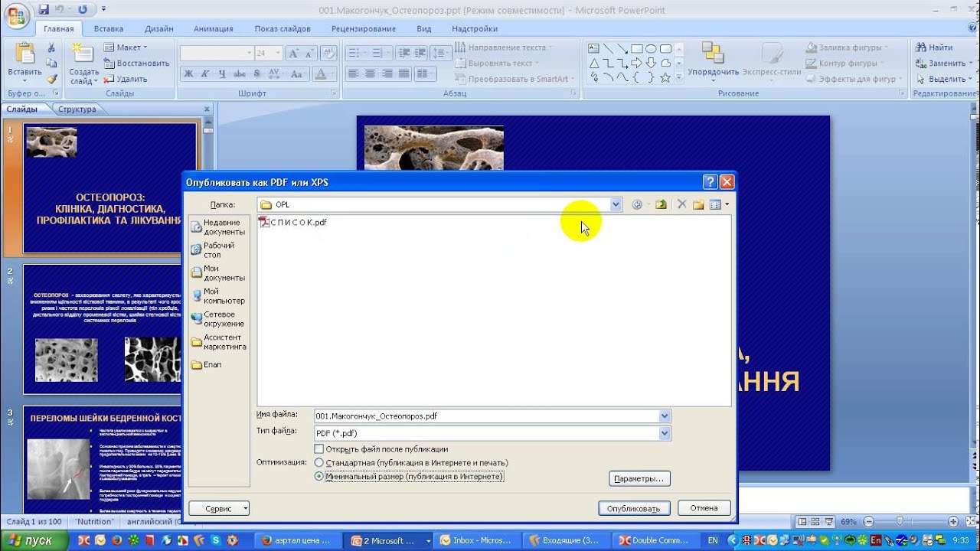Click the Cut scissors icon
This screenshot has height=551, width=980.
pos(51,47)
